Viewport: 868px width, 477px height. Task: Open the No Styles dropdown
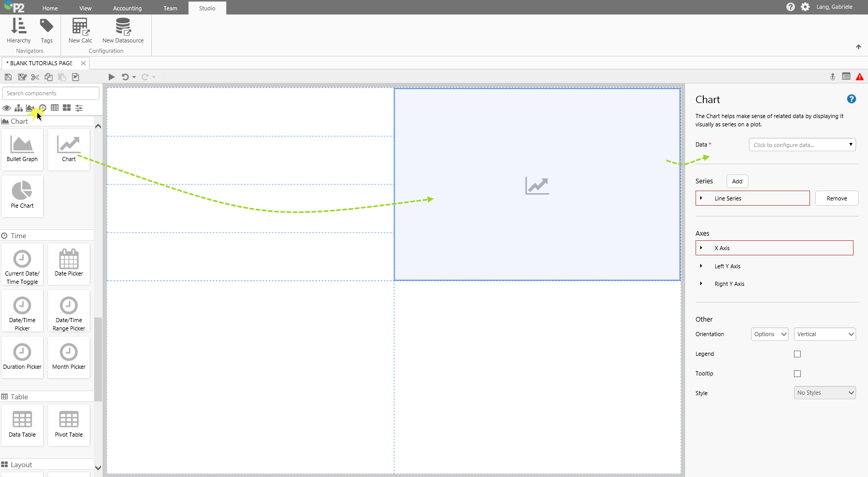pos(825,393)
